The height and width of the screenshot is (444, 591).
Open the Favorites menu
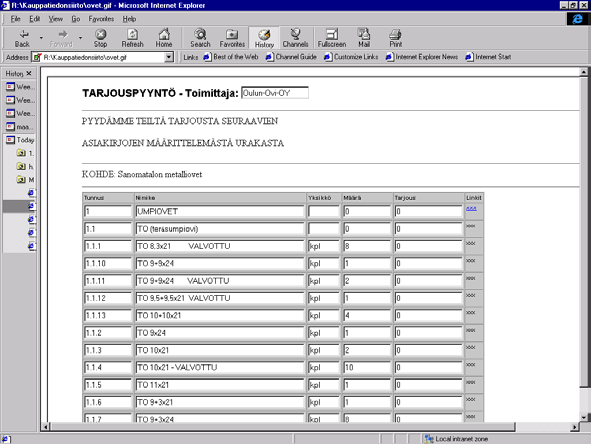101,19
